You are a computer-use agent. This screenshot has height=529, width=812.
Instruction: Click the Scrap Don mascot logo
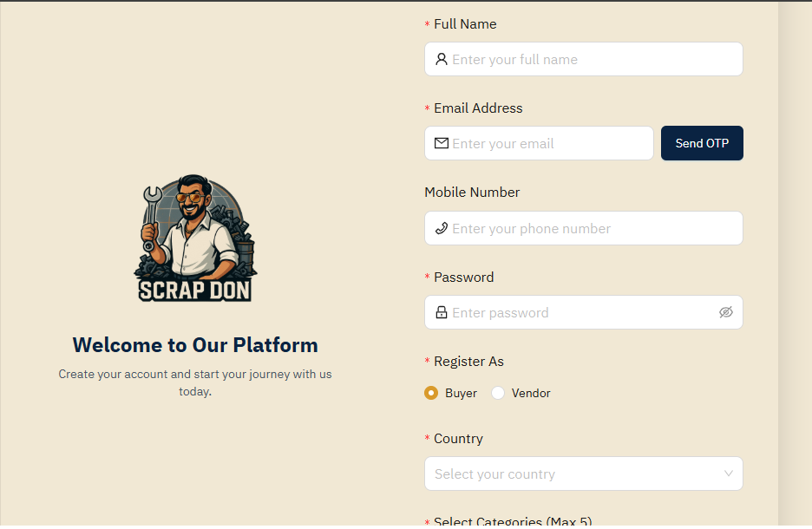(x=195, y=238)
